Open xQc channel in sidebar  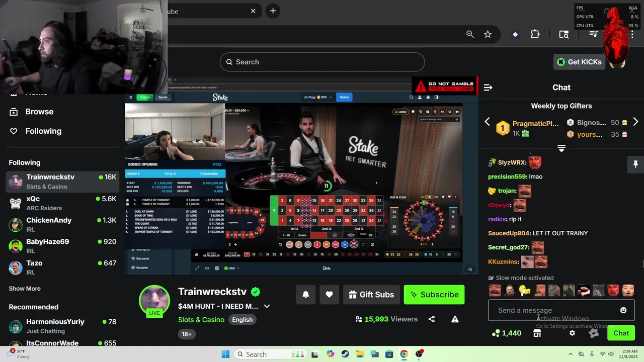point(63,203)
